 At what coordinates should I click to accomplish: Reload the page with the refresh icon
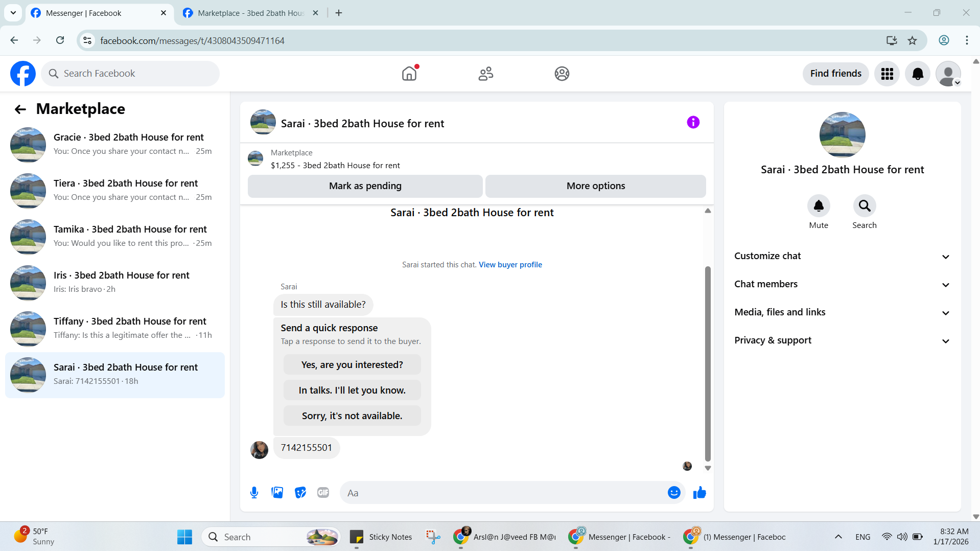coord(60,40)
